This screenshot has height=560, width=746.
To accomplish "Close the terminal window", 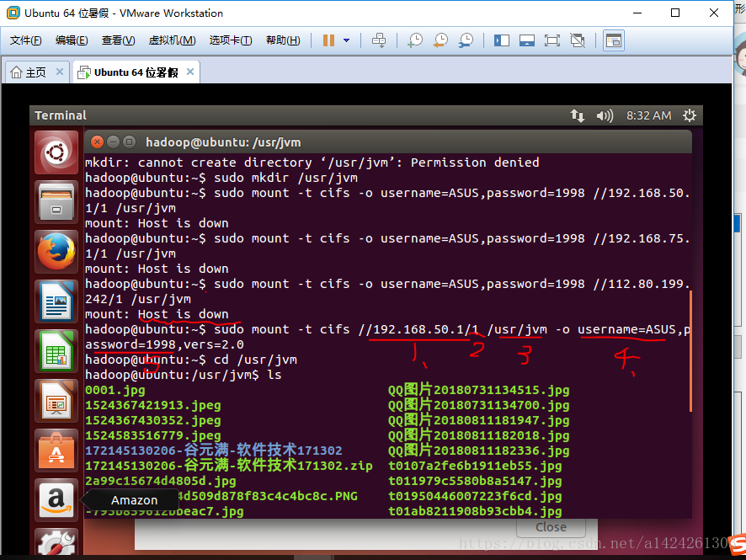I will click(x=97, y=141).
